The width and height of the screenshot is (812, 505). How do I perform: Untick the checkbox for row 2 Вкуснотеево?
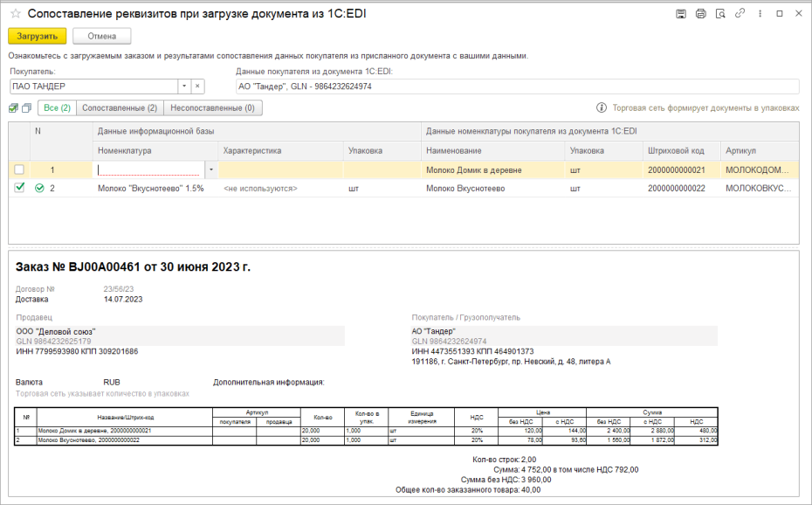click(19, 188)
